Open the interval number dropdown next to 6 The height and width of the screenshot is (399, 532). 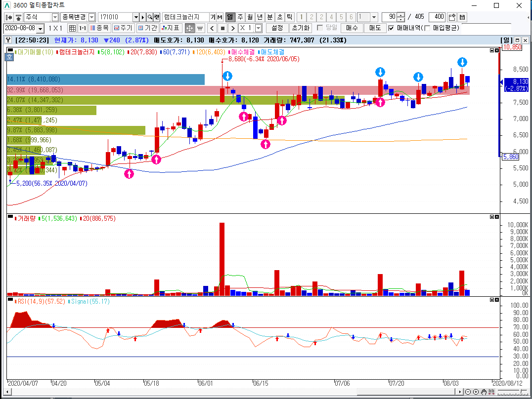tap(374, 17)
